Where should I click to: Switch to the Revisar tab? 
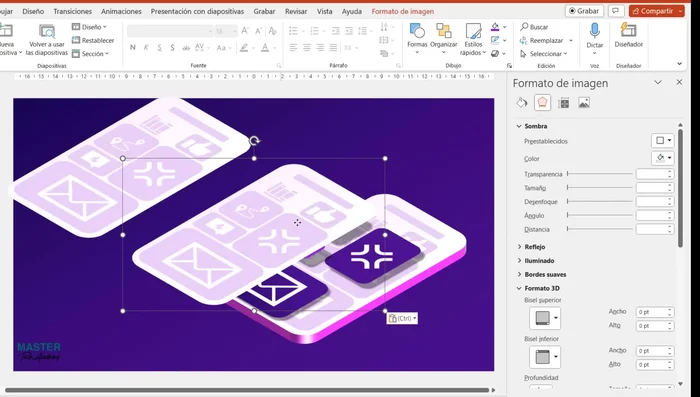(296, 11)
